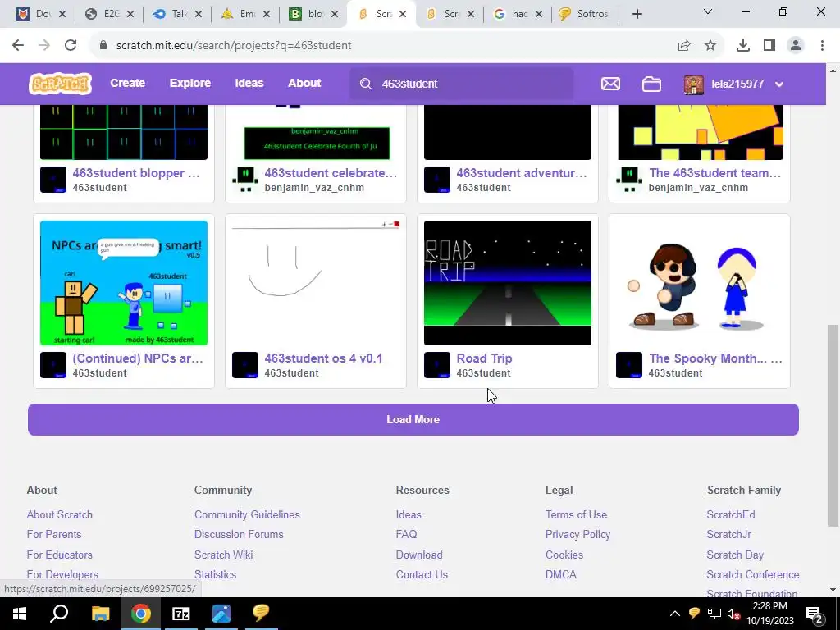Click the lela215977 profile avatar
The height and width of the screenshot is (630, 840).
pos(694,84)
